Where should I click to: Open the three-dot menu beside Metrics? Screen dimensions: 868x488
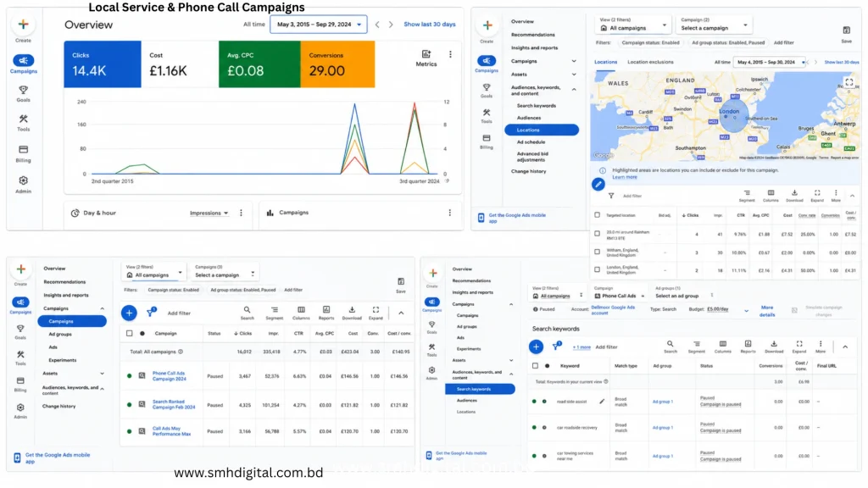pos(450,54)
